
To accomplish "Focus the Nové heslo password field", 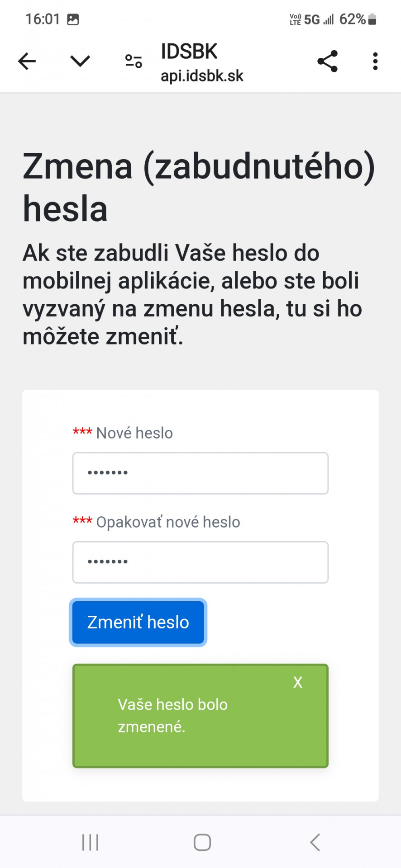I will 200,473.
